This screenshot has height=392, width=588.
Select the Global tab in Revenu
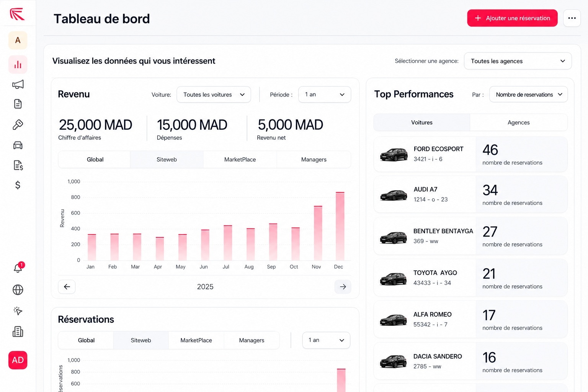[95, 160]
